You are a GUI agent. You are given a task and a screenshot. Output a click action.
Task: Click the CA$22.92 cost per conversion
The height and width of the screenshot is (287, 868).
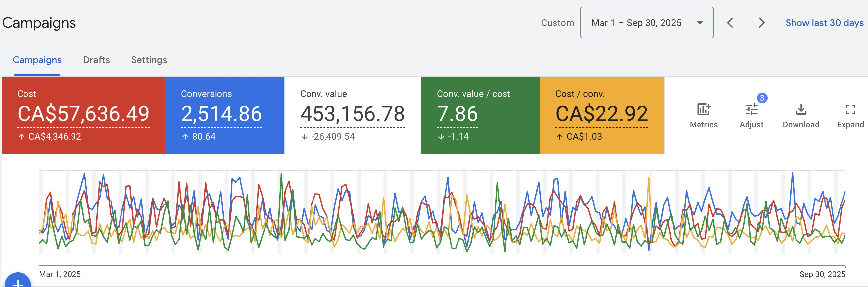[x=602, y=114]
